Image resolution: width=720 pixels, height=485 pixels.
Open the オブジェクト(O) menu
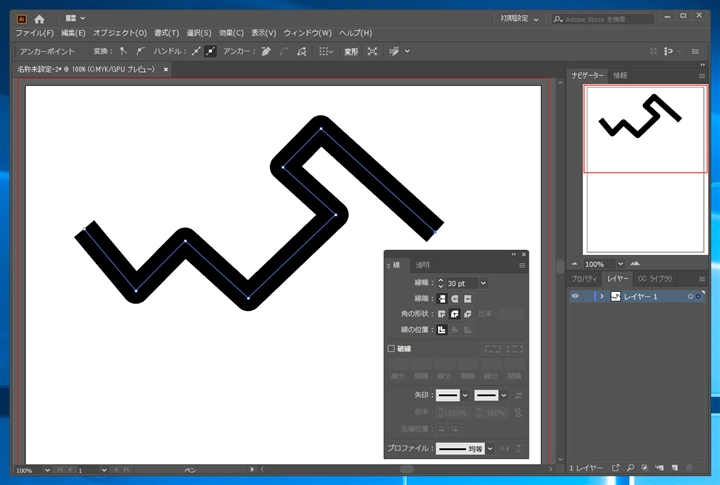120,33
